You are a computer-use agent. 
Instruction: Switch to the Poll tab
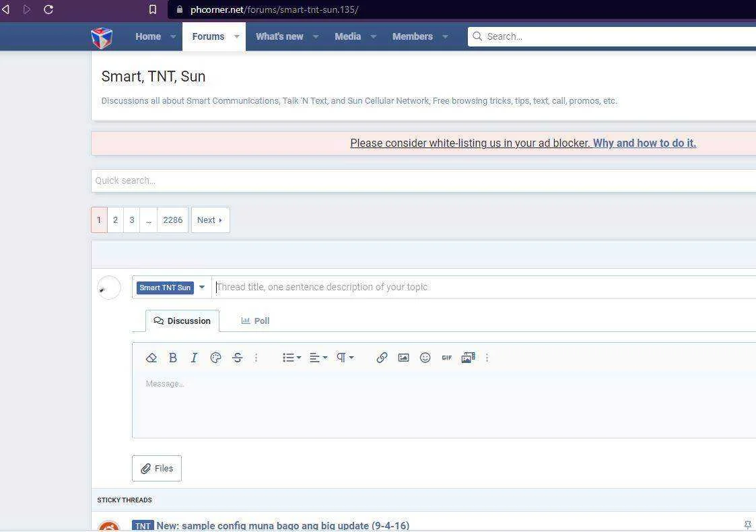pyautogui.click(x=255, y=321)
